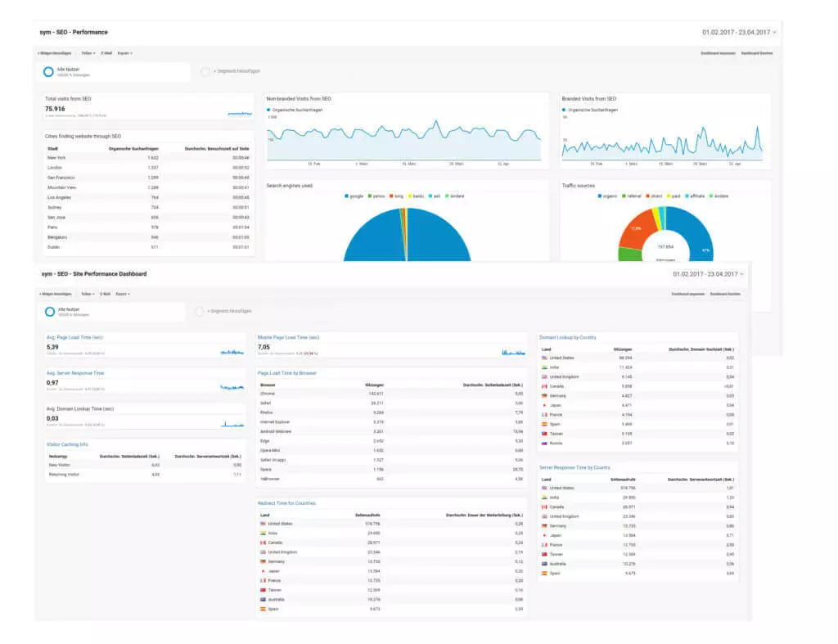Open Server Response Time by Country widget link
This screenshot has width=838, height=644.
coord(574,467)
